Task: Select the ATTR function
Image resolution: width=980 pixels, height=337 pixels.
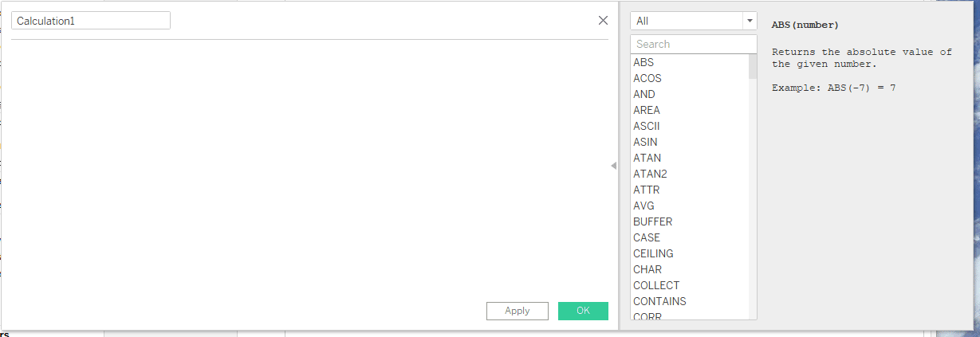Action: (x=646, y=190)
